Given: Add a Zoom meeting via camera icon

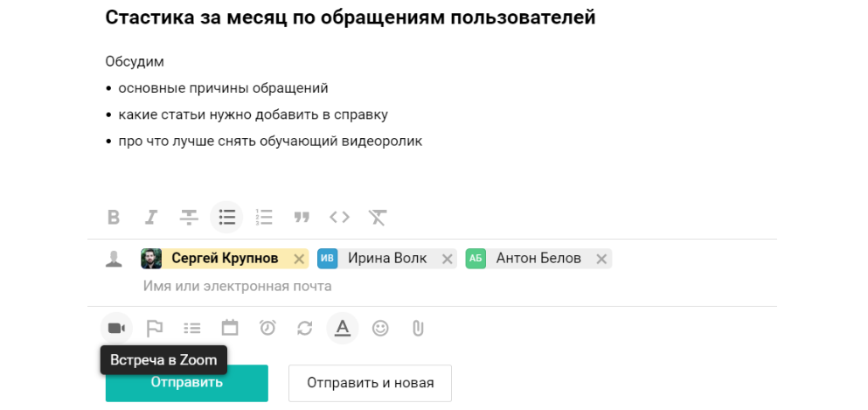Looking at the screenshot, I should (x=116, y=328).
